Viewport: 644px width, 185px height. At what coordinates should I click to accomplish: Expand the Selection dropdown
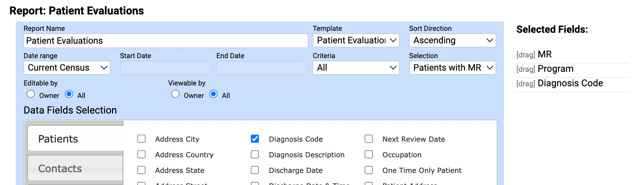click(452, 68)
